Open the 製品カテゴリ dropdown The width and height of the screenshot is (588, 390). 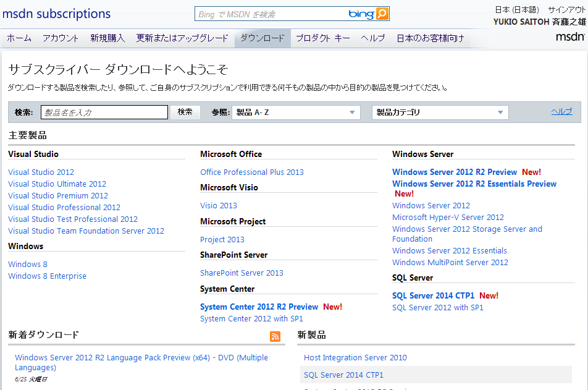point(440,112)
